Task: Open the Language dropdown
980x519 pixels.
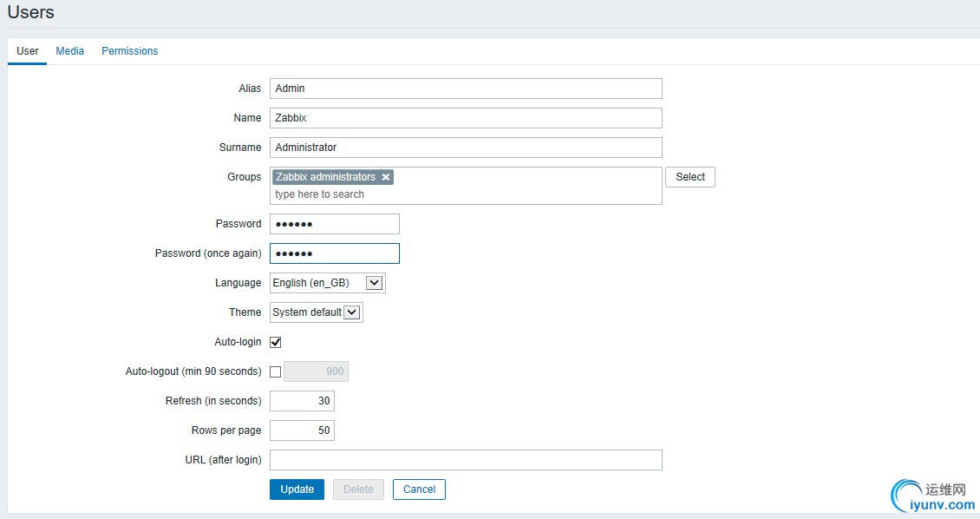Action: click(327, 283)
